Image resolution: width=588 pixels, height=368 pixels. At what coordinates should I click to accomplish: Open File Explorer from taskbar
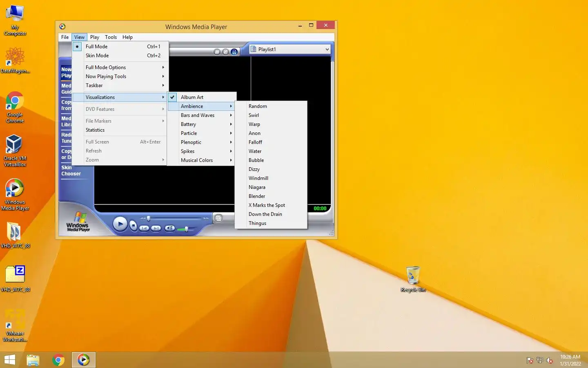[33, 360]
